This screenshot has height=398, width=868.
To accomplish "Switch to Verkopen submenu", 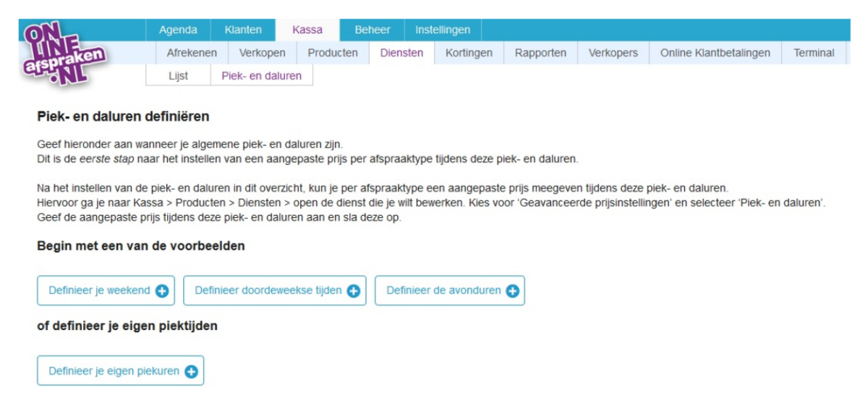I will pyautogui.click(x=263, y=53).
